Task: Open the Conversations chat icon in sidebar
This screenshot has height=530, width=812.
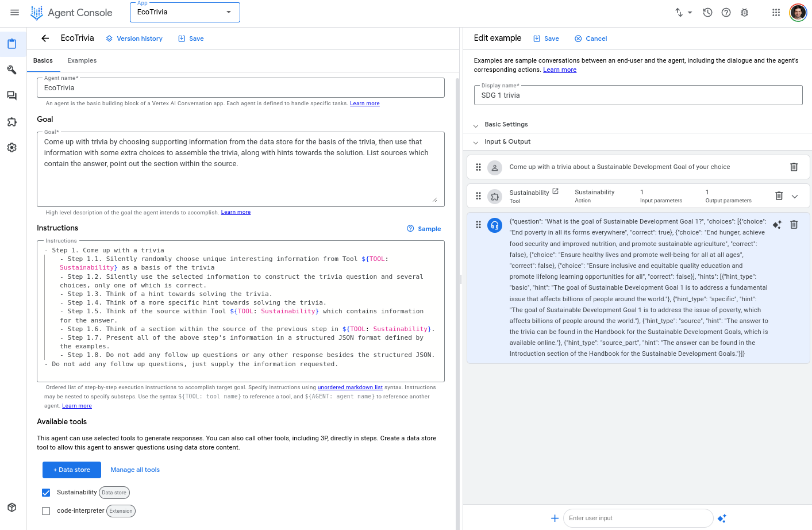Action: click(x=11, y=96)
